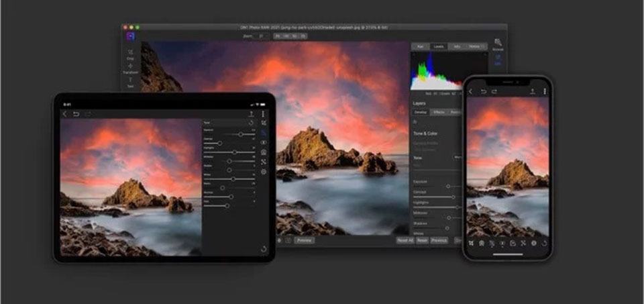
Task: Click the Previous button
Action: 439,240
